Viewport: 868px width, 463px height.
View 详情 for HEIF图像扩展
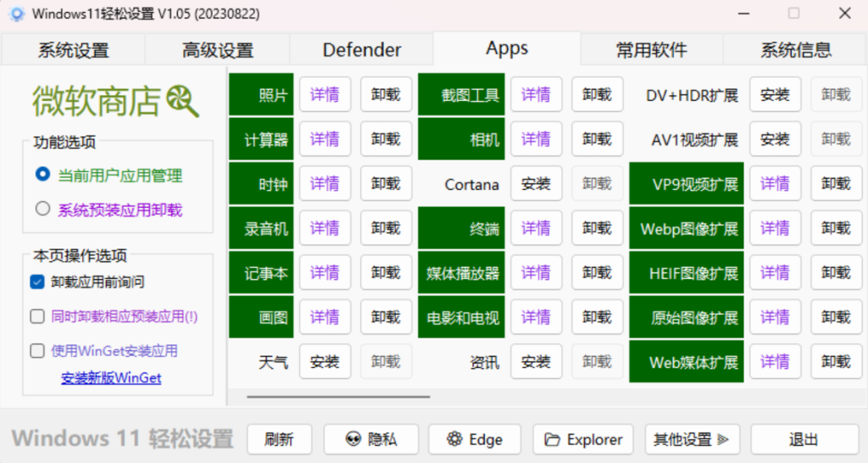click(x=775, y=272)
